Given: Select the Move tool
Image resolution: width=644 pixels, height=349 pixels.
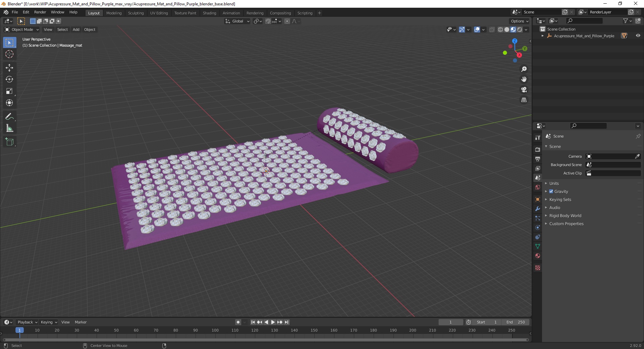Looking at the screenshot, I should pos(9,68).
